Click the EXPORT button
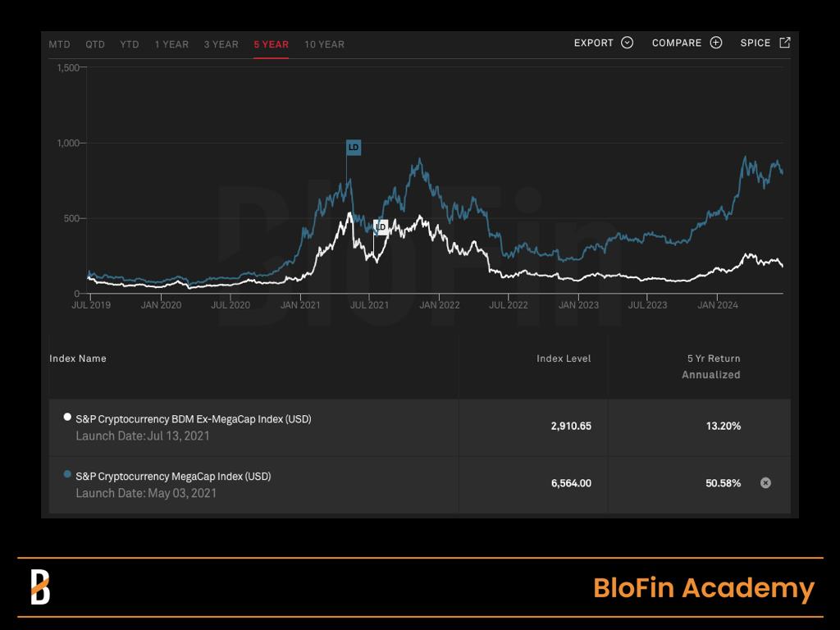 [593, 43]
